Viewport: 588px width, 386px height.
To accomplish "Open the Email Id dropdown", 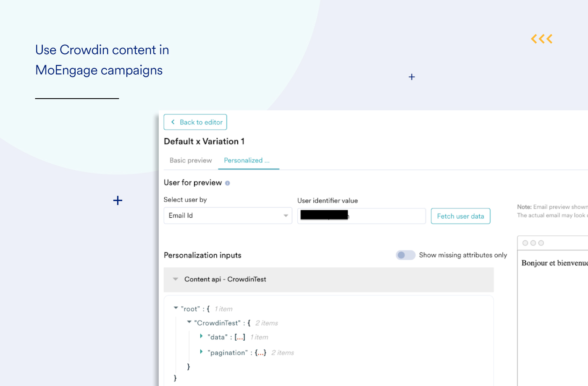I will pyautogui.click(x=228, y=216).
